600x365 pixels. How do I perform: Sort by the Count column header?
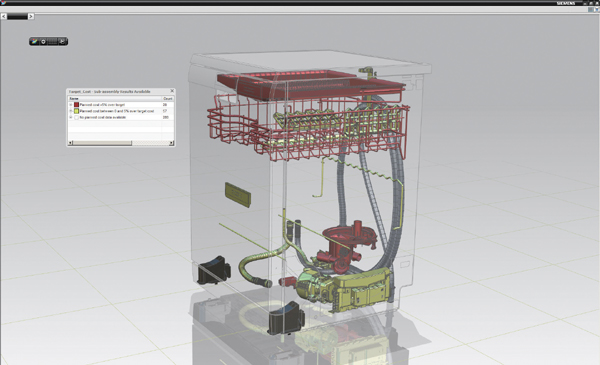tap(168, 99)
